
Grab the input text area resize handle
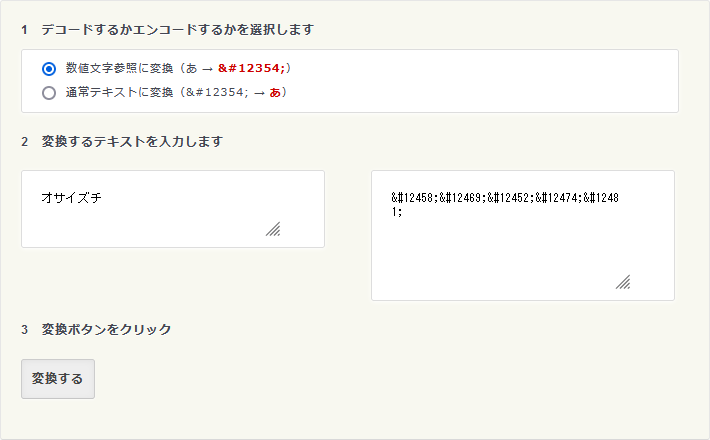click(x=273, y=229)
